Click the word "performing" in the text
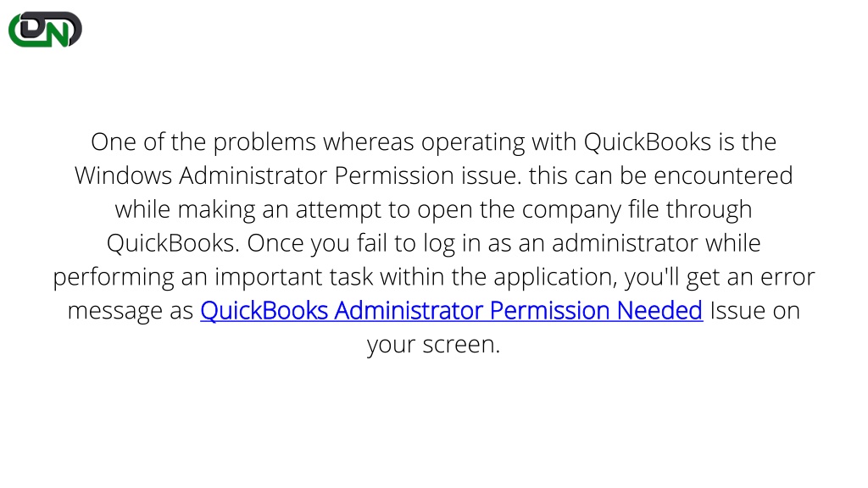The image size is (868, 488). tap(114, 277)
